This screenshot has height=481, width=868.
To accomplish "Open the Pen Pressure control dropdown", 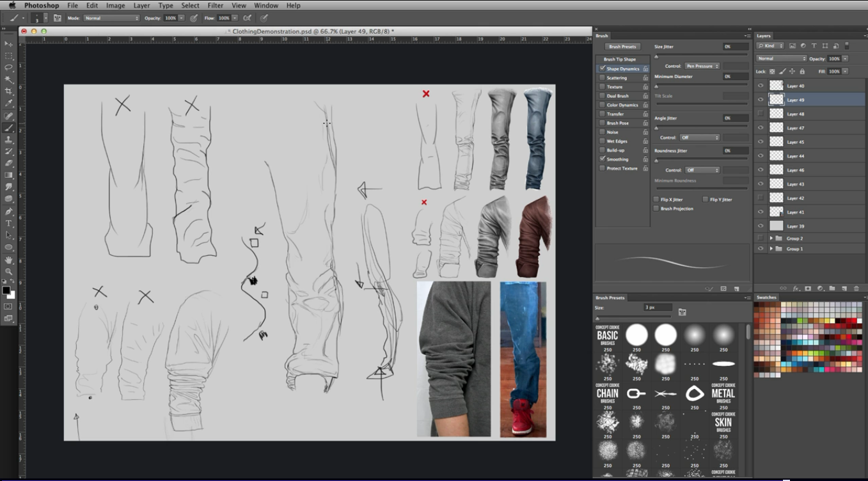I will 702,66.
